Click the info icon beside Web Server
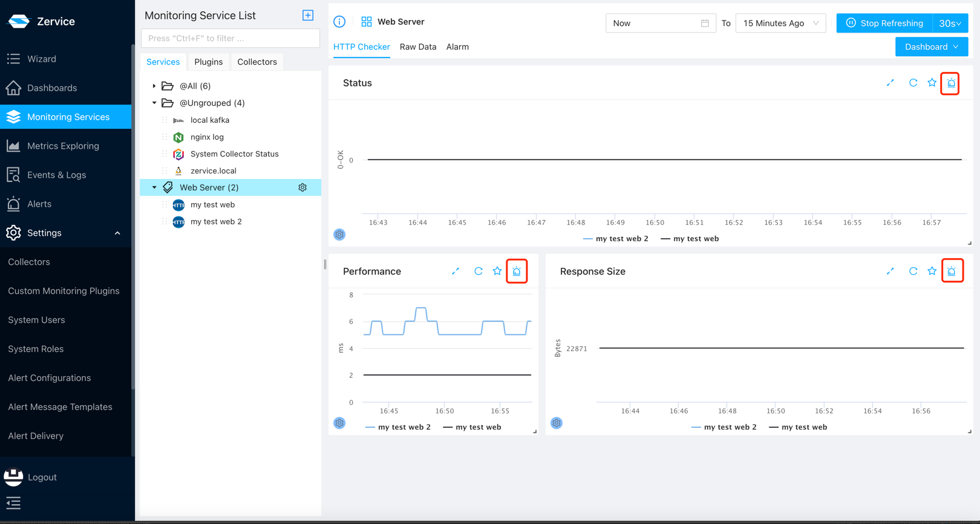Viewport: 980px width, 524px height. 339,22
